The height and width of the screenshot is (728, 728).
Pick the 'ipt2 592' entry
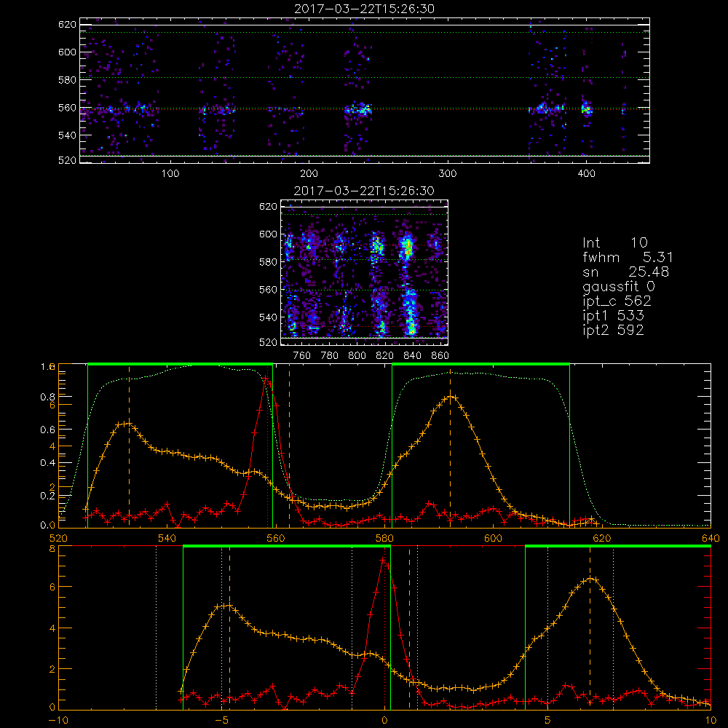613,330
